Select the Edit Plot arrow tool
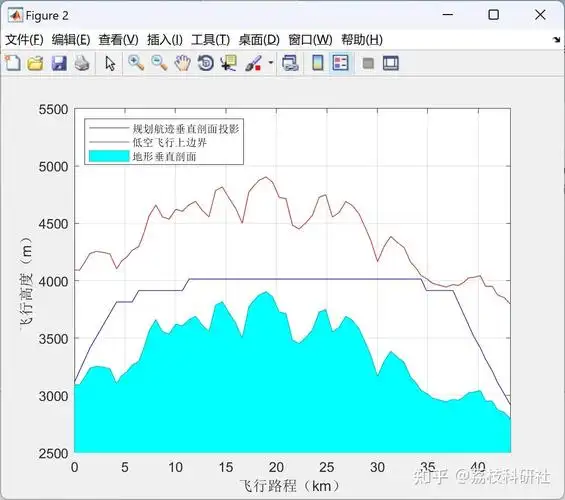 pyautogui.click(x=110, y=63)
